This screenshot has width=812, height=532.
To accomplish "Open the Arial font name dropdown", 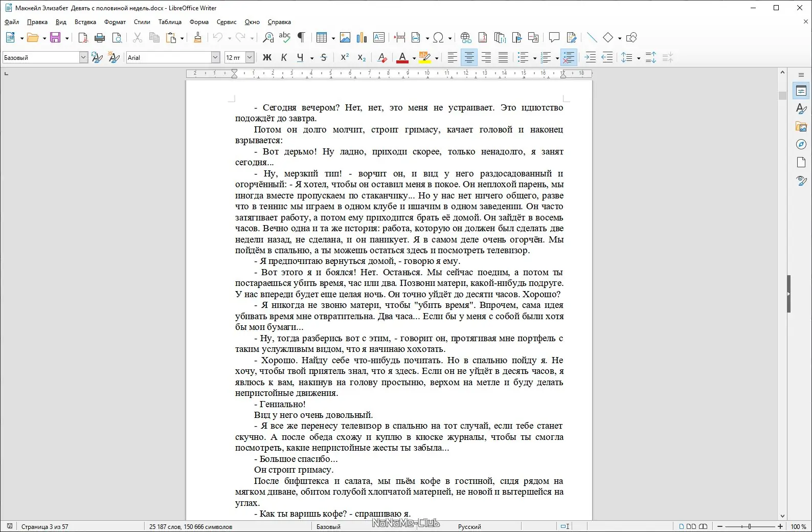I will coord(215,58).
